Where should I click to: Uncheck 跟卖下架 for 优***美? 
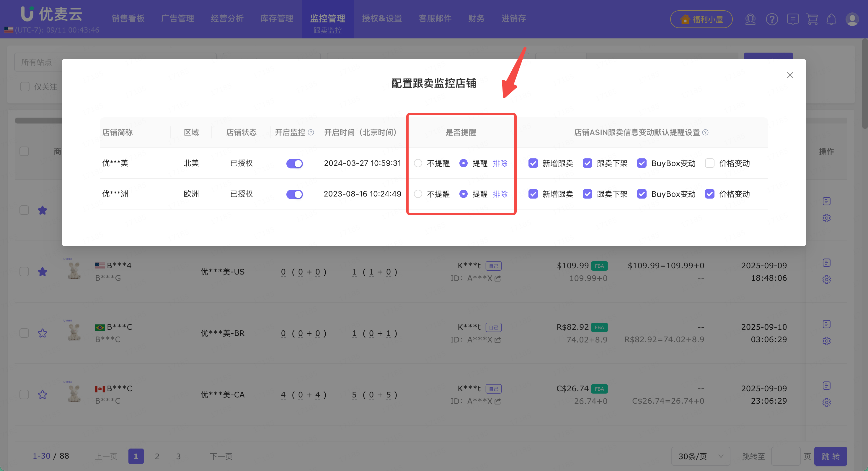coord(587,163)
